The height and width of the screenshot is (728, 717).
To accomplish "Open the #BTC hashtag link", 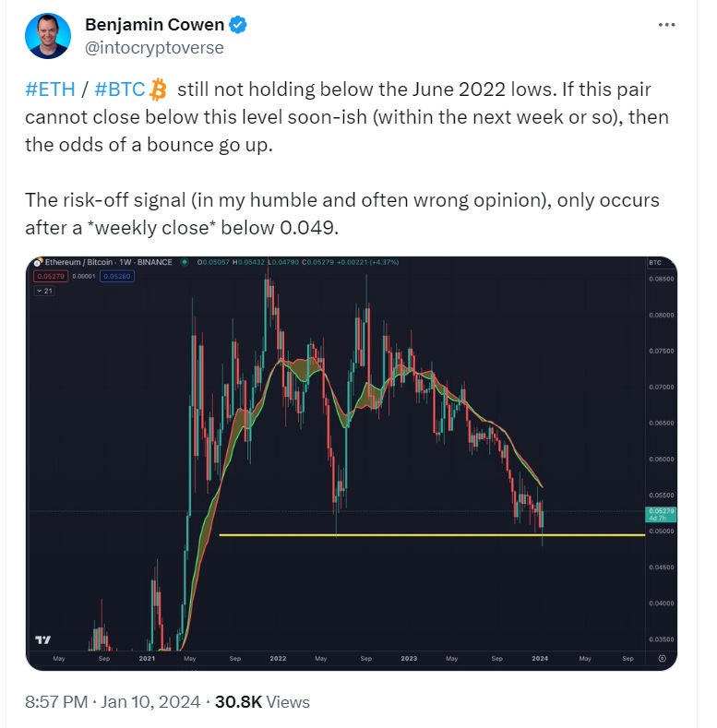I will pos(120,90).
